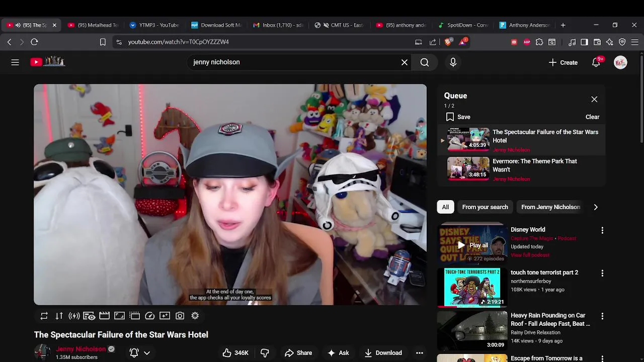Image resolution: width=644 pixels, height=362 pixels.
Task: Open the extensions puzzle piece menu
Action: coord(539,42)
